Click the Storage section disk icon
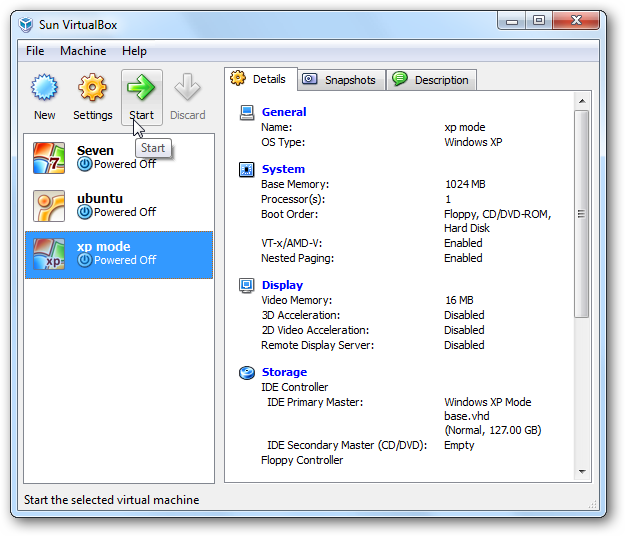Viewport: 625px width, 536px height. 247,373
